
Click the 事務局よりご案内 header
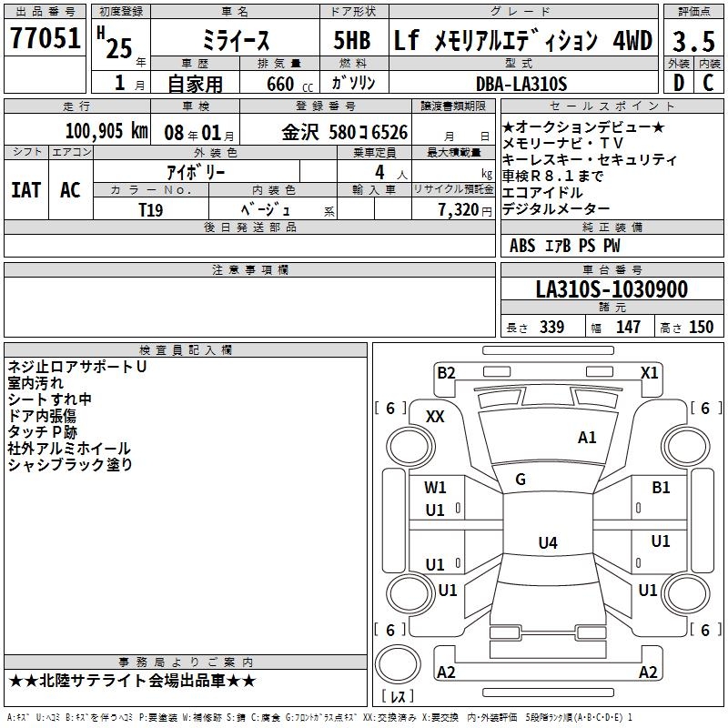(x=186, y=662)
